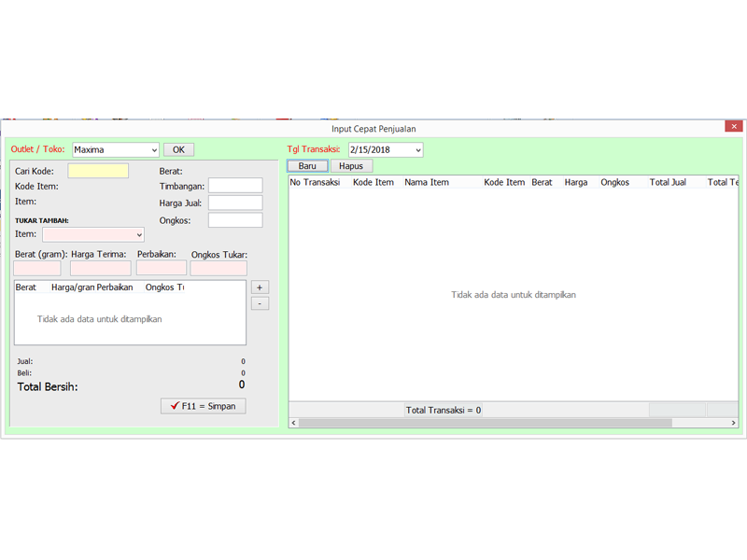Click the Ongkos Tukar input field

pos(218,269)
